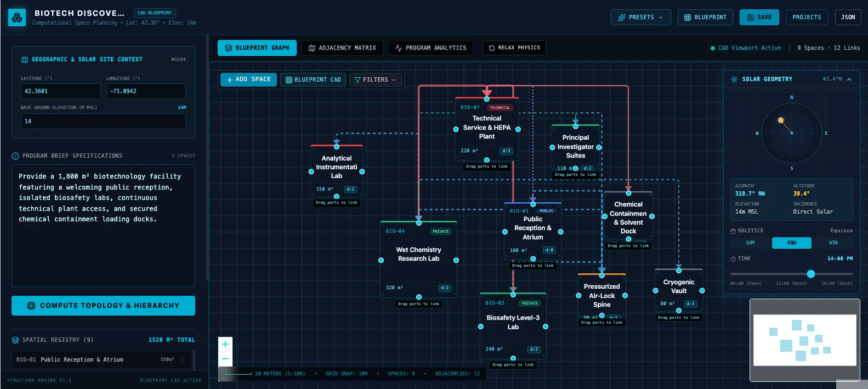Image resolution: width=868 pixels, height=389 pixels.
Task: Click the d:3 depth badge on Cryogenic Vault
Action: click(690, 304)
